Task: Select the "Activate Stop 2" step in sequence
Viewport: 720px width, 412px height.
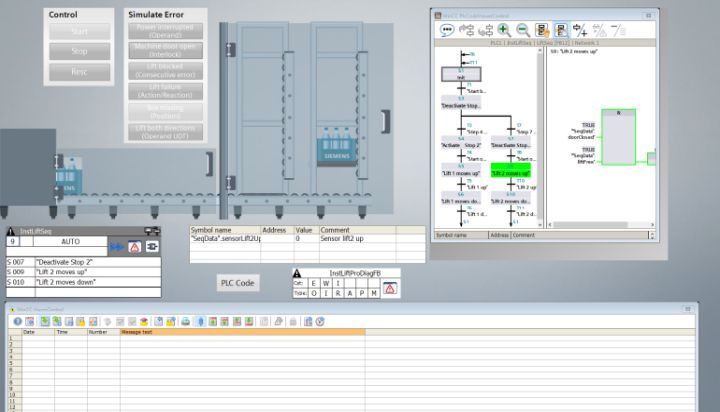Action: click(461, 142)
